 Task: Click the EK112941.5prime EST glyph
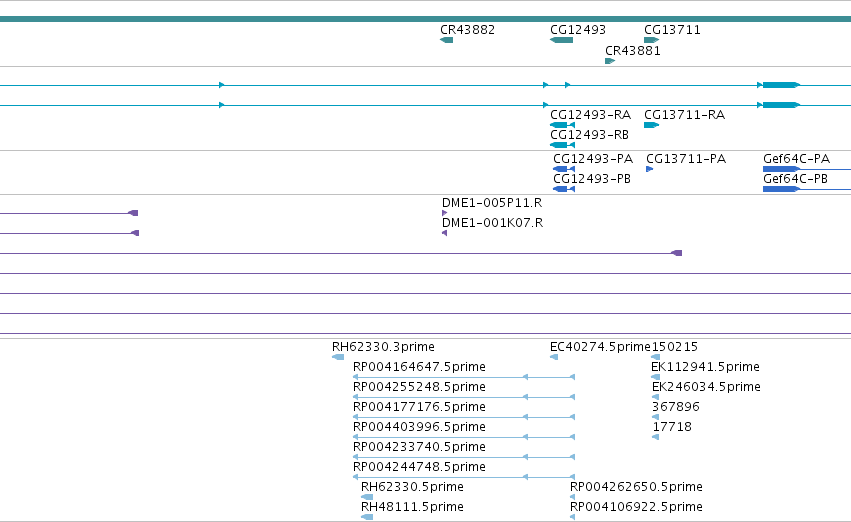coord(656,377)
